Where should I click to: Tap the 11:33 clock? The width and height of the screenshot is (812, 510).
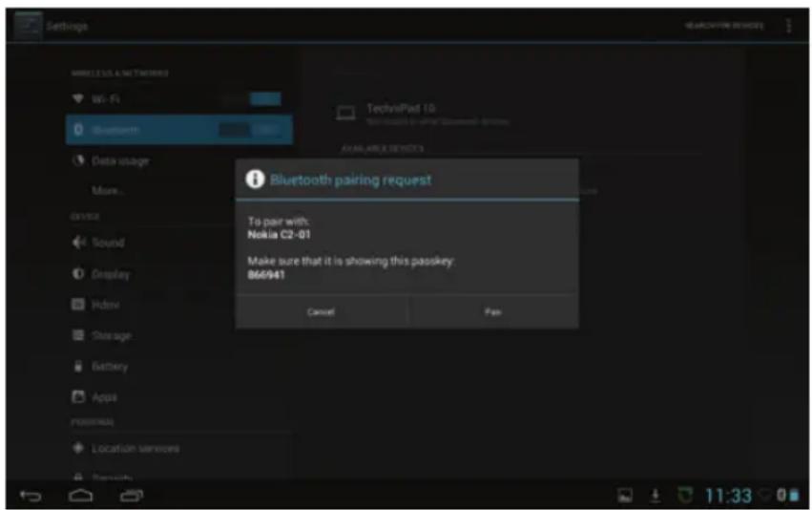[x=728, y=496]
